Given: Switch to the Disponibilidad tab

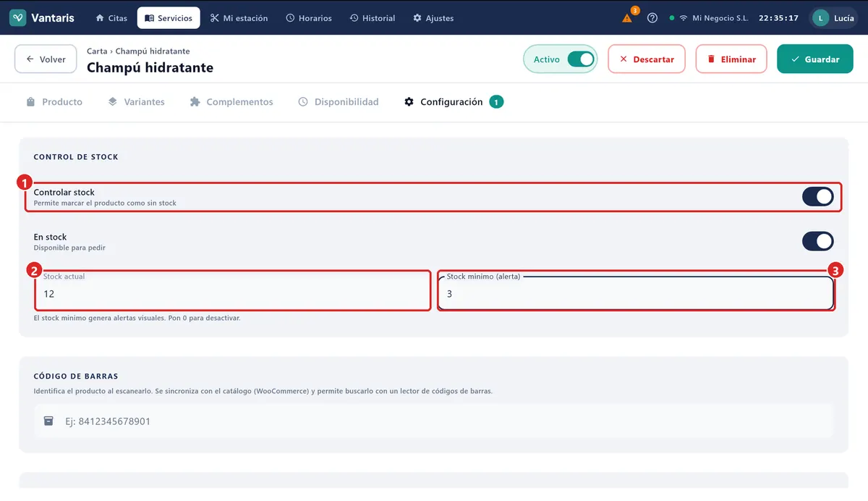Looking at the screenshot, I should pos(339,102).
